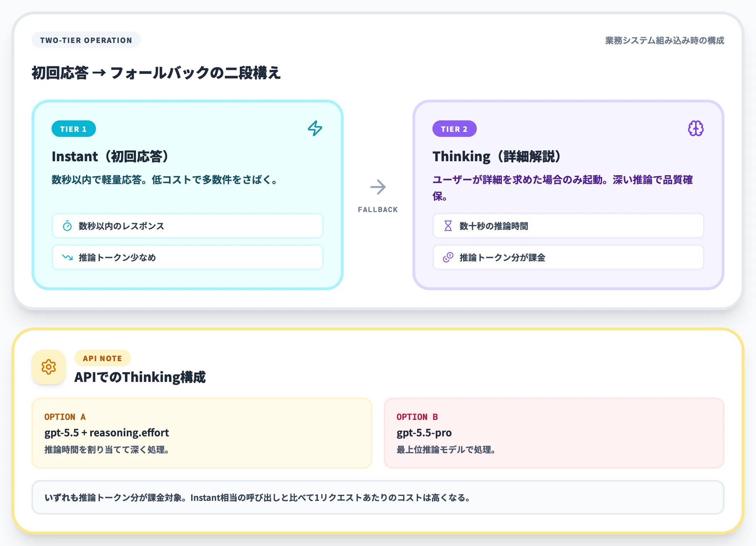This screenshot has width=756, height=546.
Task: Click the OPTION A card with gpt-5.5 + reasoning.effort
Action: [x=202, y=433]
